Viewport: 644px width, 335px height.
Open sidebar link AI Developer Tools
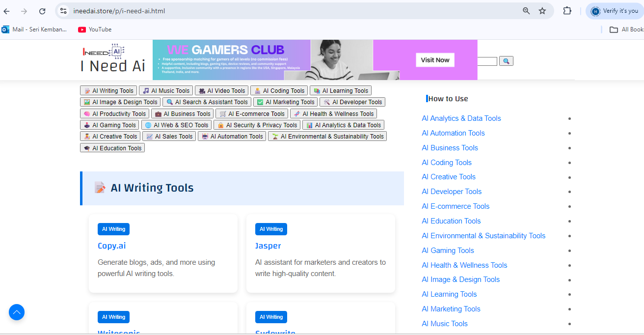[452, 192]
